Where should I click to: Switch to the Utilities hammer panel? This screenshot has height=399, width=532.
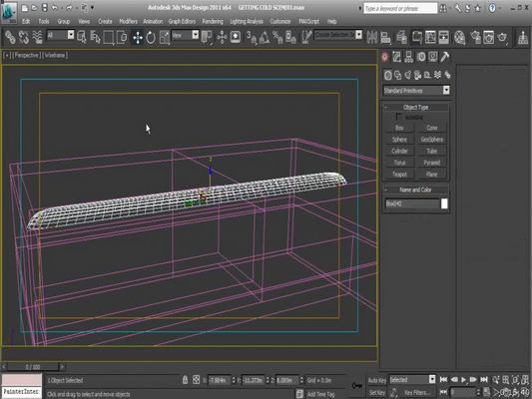tap(445, 57)
